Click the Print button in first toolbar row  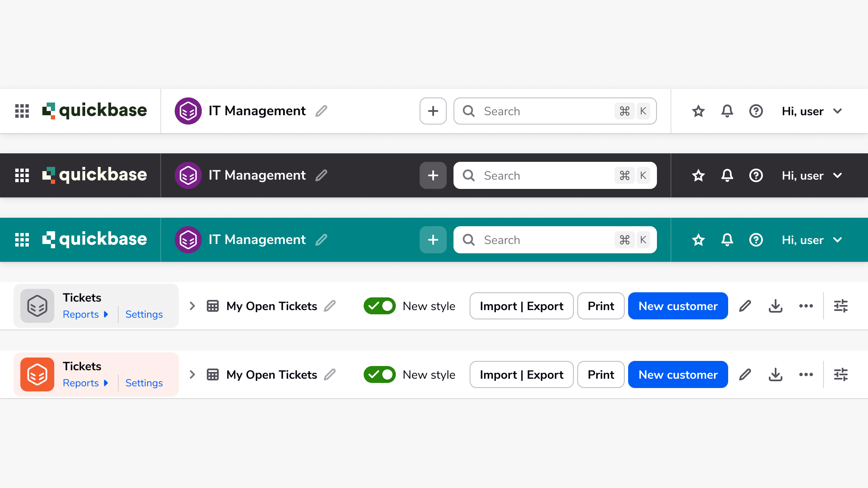click(x=600, y=306)
